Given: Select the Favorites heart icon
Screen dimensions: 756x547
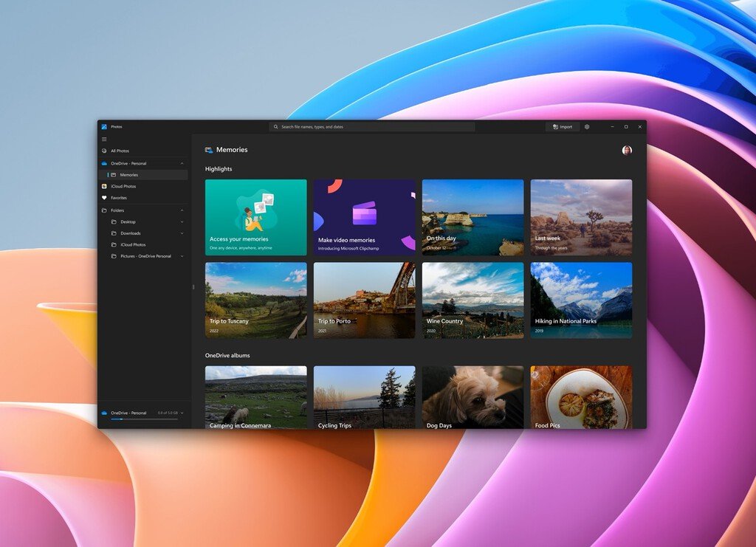Looking at the screenshot, I should pos(104,198).
